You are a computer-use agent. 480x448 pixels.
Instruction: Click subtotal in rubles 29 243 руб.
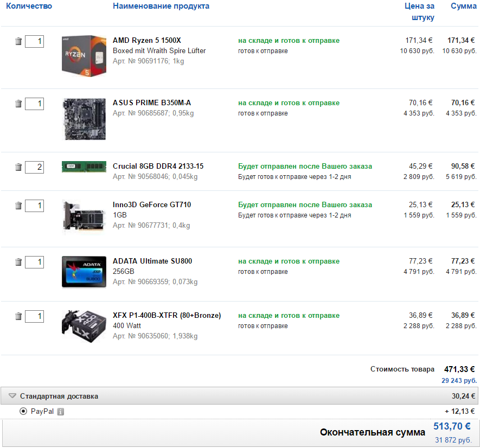coord(459,381)
